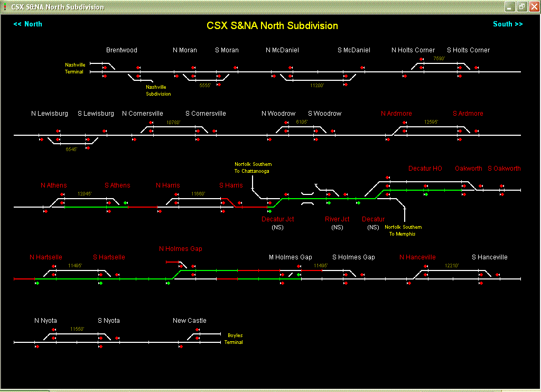Image resolution: width=541 pixels, height=392 pixels.
Task: Navigate using the << North link
Action: (x=27, y=24)
